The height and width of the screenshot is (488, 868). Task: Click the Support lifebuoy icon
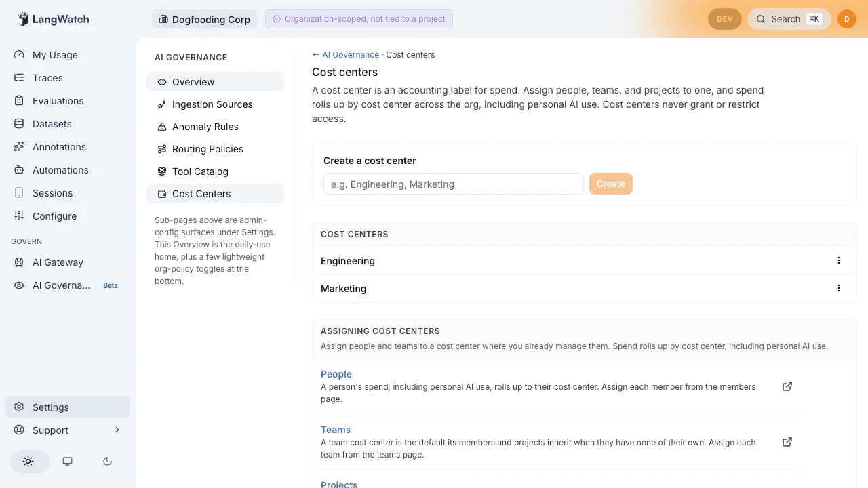tap(19, 430)
